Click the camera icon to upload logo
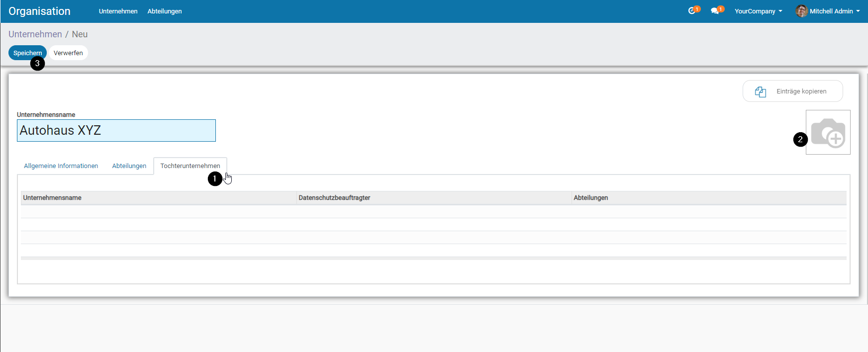Viewport: 868px width, 352px height. [x=828, y=132]
